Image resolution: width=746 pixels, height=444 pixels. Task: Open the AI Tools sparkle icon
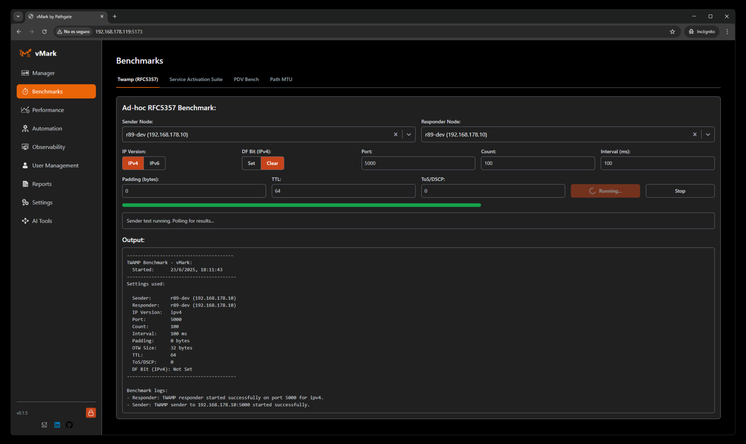(25, 221)
